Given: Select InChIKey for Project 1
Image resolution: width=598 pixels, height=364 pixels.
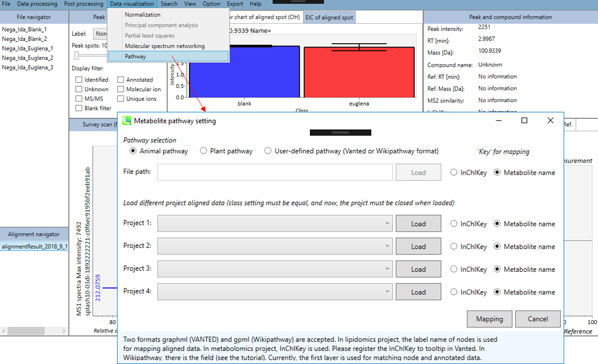Looking at the screenshot, I should [454, 224].
